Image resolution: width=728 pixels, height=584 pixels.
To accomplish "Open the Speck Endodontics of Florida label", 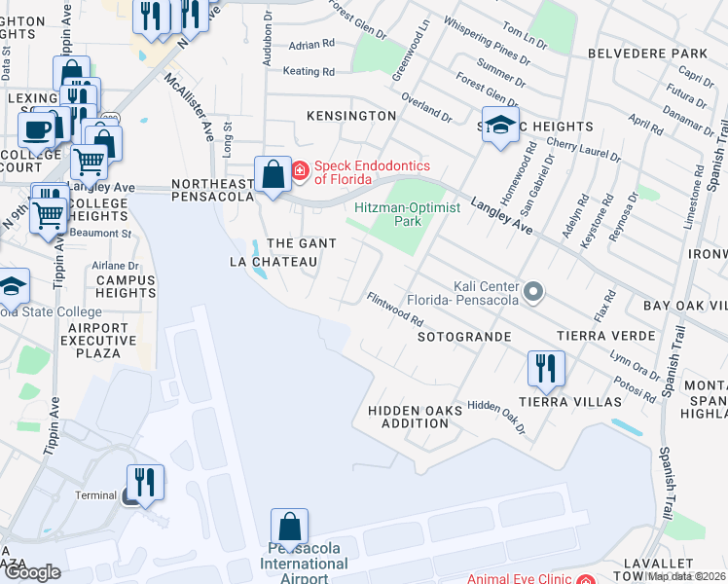I will coord(373,172).
